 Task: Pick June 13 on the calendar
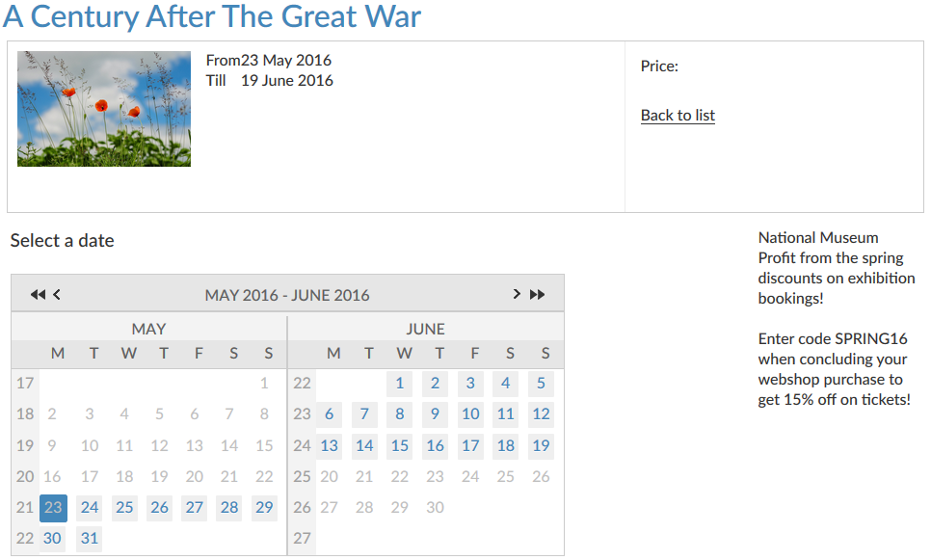click(330, 445)
